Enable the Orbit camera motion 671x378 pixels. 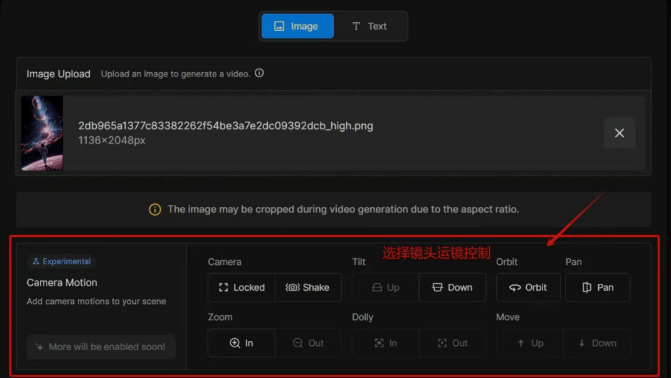click(x=528, y=287)
